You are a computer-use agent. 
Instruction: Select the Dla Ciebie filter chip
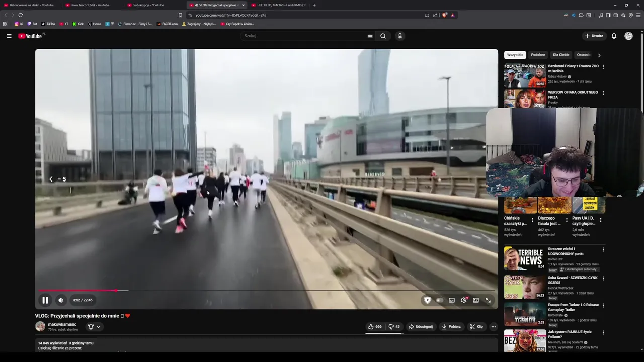[561, 55]
